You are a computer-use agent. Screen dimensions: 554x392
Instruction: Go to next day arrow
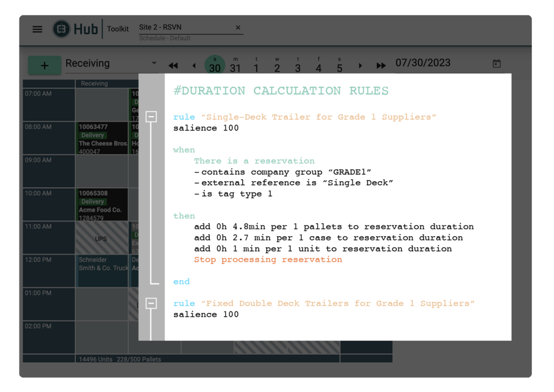pyautogui.click(x=360, y=65)
